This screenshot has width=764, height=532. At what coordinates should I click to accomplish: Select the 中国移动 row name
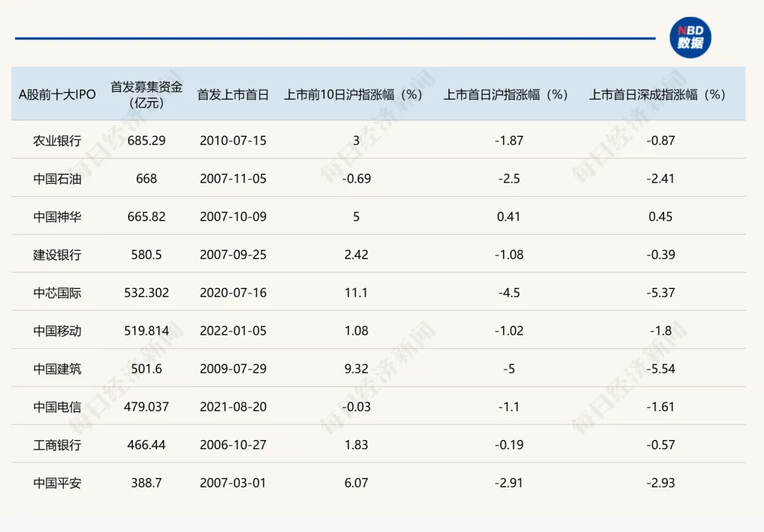pyautogui.click(x=57, y=331)
